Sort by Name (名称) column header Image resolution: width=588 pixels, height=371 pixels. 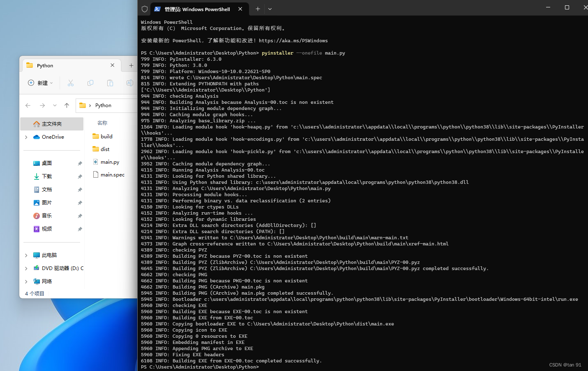(x=102, y=123)
